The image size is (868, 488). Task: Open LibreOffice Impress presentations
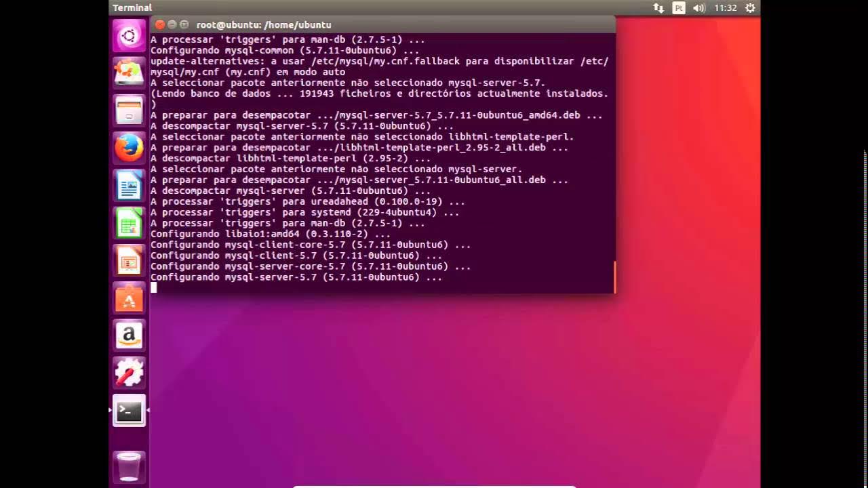(x=129, y=260)
